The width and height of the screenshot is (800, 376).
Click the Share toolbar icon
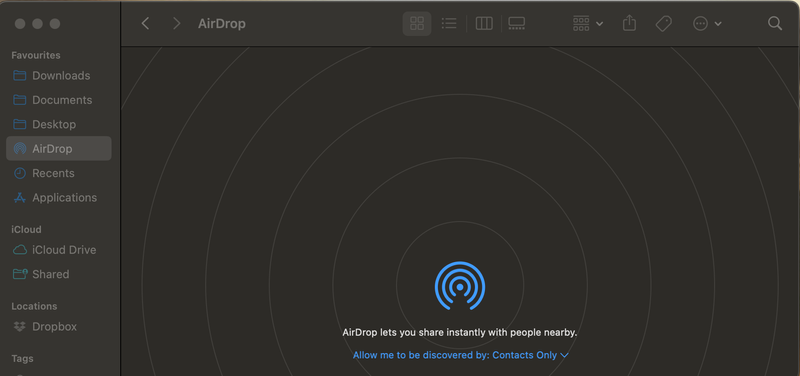(630, 23)
